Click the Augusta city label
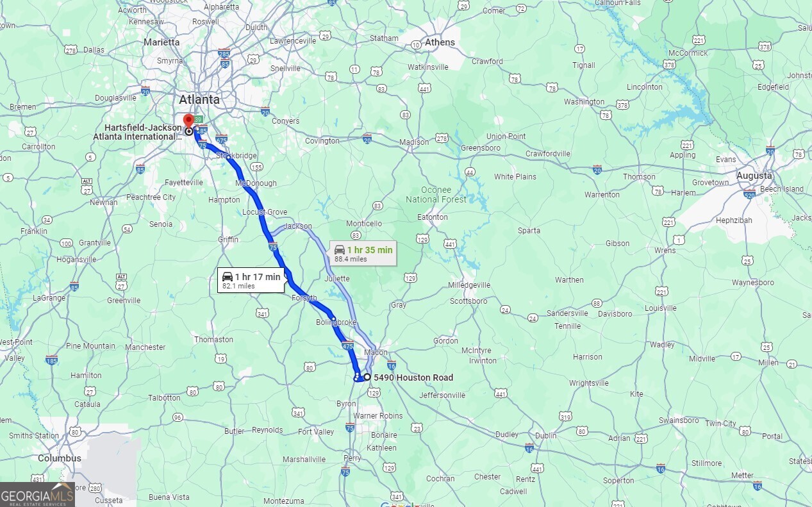Screen dimensions: 812x507 pos(754,175)
